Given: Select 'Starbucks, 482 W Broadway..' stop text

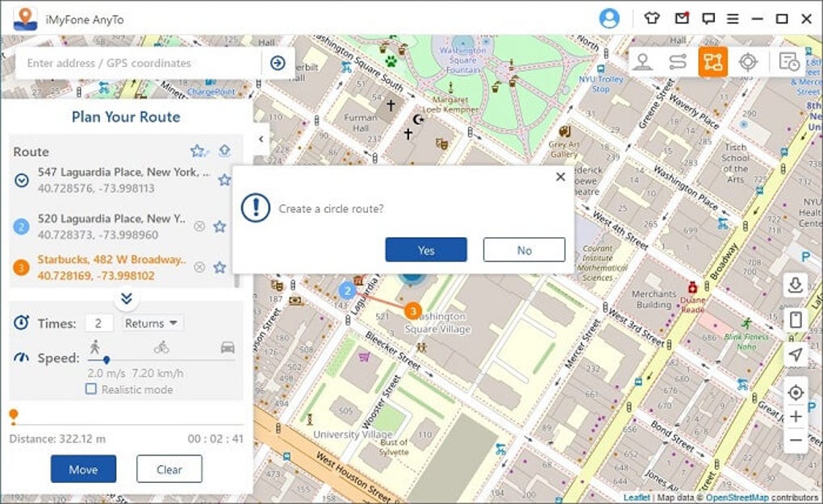Looking at the screenshot, I should point(111,260).
